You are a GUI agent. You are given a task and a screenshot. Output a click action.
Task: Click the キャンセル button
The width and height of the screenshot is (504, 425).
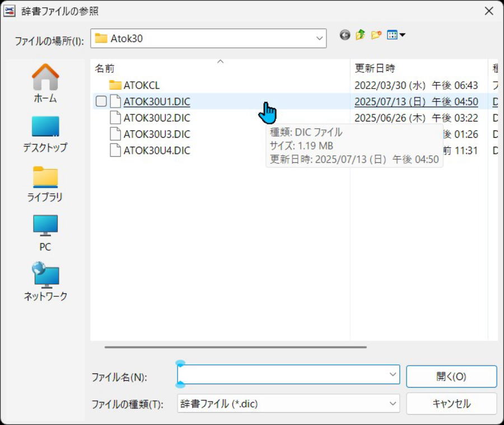(x=451, y=404)
